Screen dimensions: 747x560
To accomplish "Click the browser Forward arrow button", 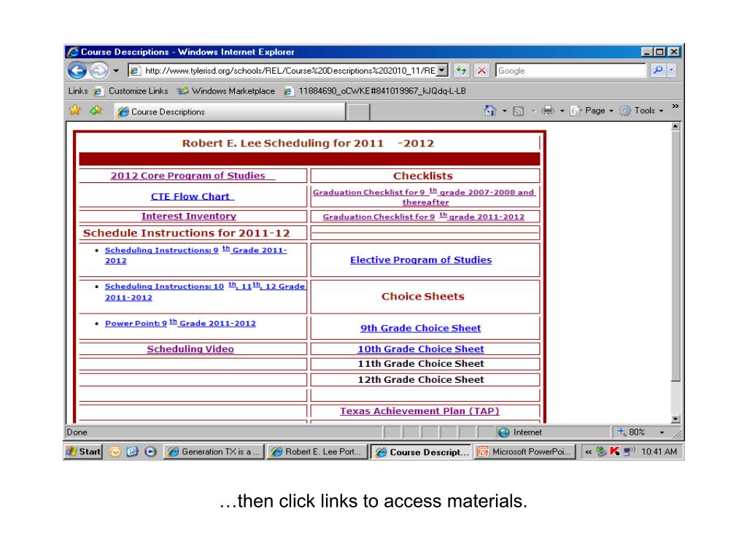I will [98, 71].
